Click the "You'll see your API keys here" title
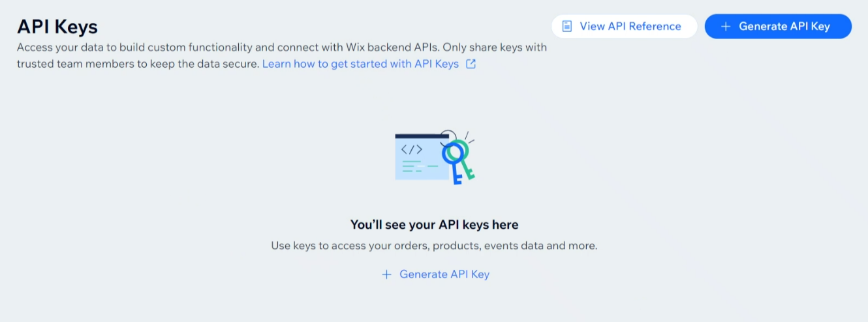This screenshot has width=868, height=322. point(434,225)
